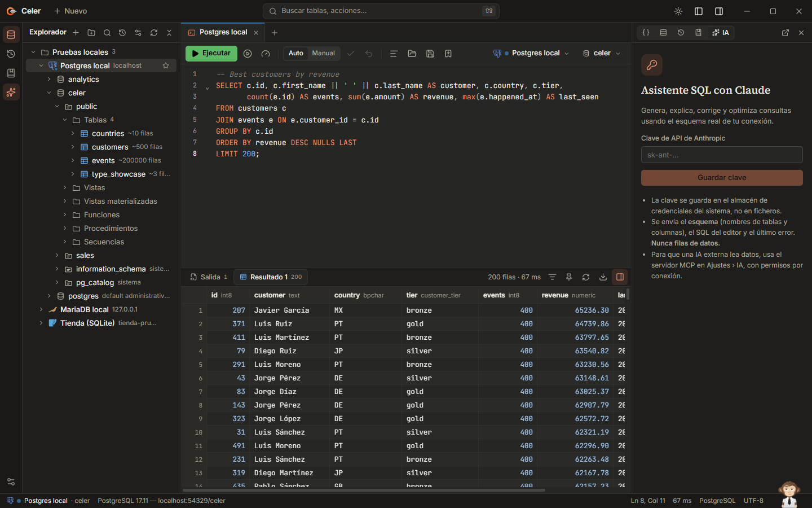This screenshot has height=508, width=812.
Task: Select the Postgres local editor tab
Action: [x=223, y=33]
